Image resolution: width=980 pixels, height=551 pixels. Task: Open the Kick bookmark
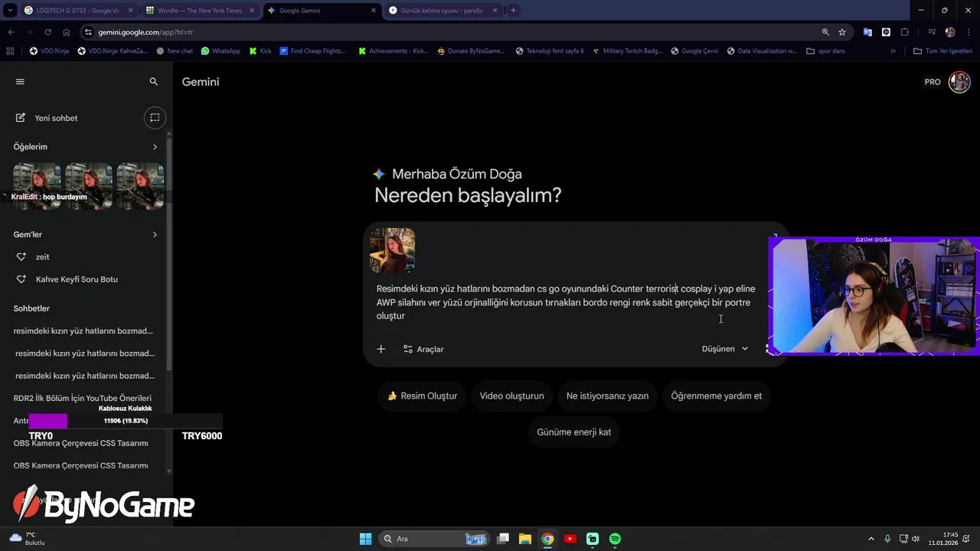tap(260, 51)
